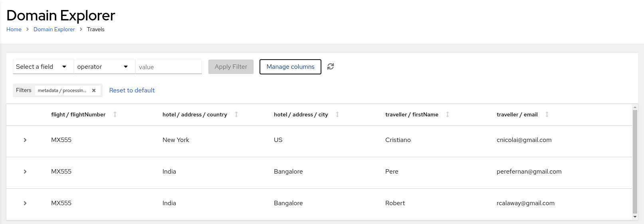
Task: Open Domain Explorer breadcrumb link
Action: pos(54,29)
